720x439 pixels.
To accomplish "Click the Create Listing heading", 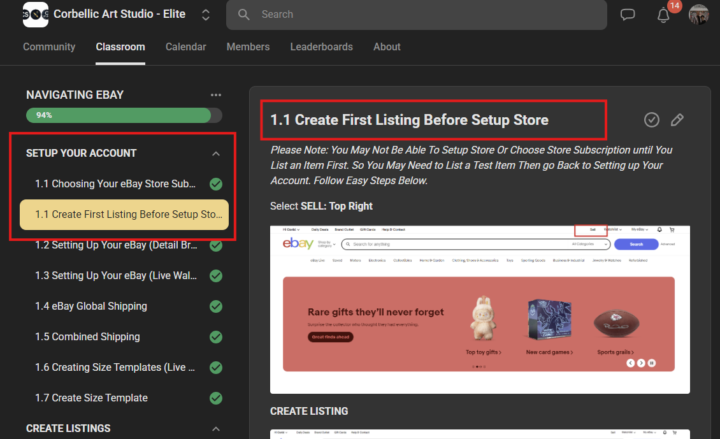I will point(309,411).
